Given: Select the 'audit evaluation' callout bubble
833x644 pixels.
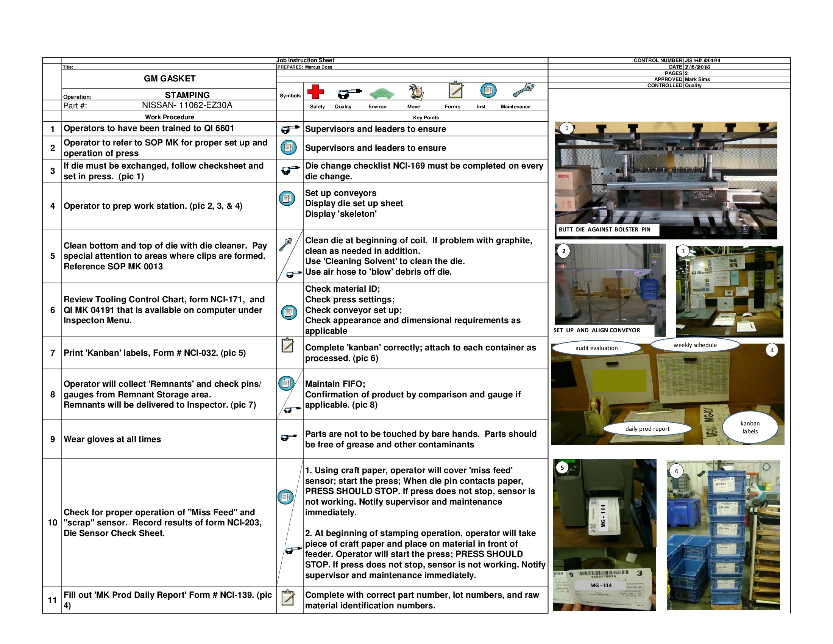Looking at the screenshot, I should 597,348.
